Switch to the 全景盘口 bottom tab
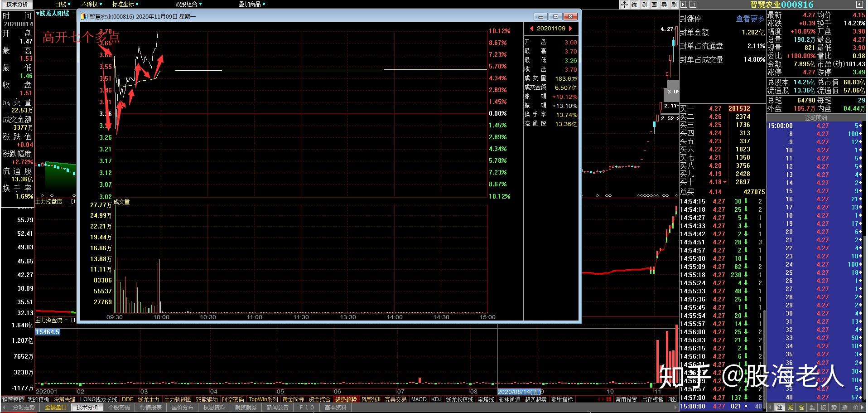The height and width of the screenshot is (413, 868). 56,408
